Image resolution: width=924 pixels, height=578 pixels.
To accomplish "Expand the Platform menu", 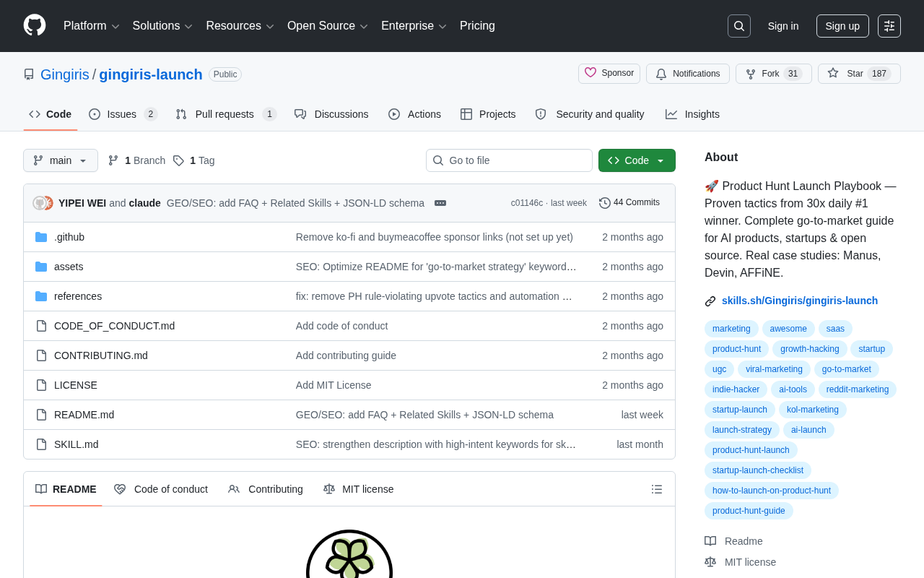I will coord(92,26).
